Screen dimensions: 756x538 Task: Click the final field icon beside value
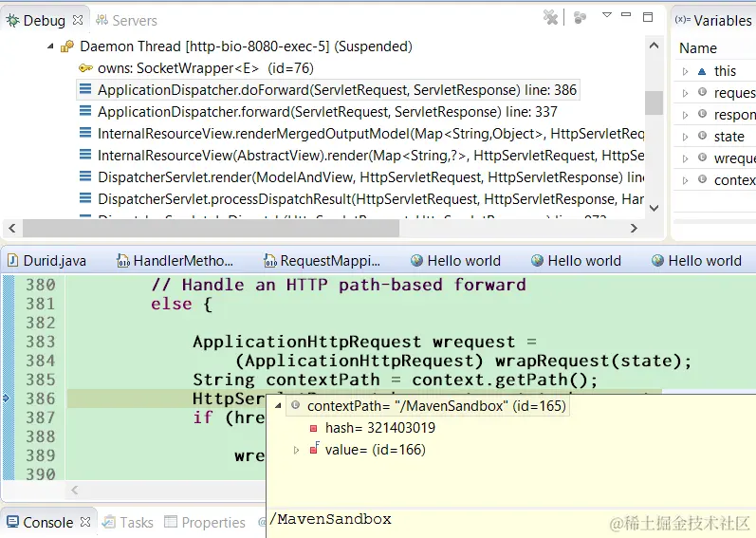pos(314,448)
